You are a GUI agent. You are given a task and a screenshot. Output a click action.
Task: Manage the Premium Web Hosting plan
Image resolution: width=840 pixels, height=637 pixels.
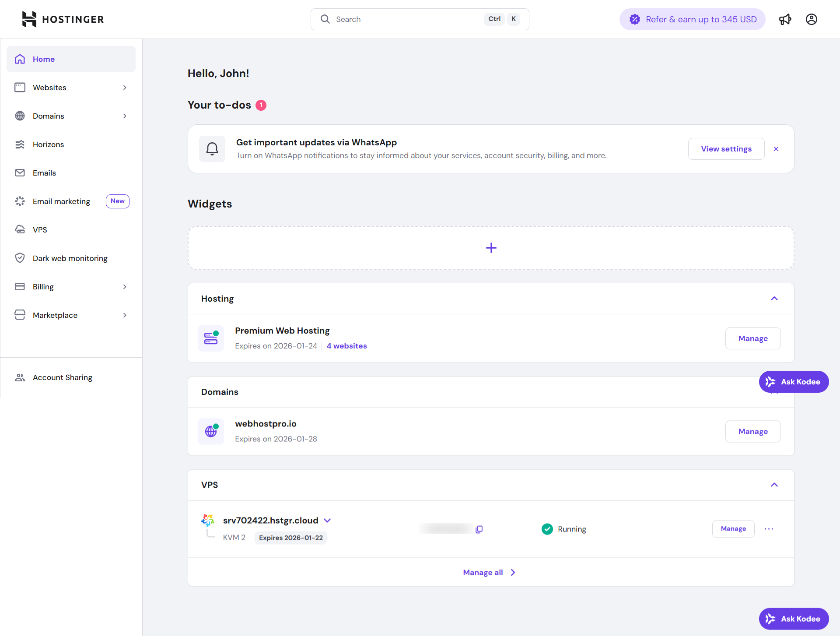coord(753,338)
